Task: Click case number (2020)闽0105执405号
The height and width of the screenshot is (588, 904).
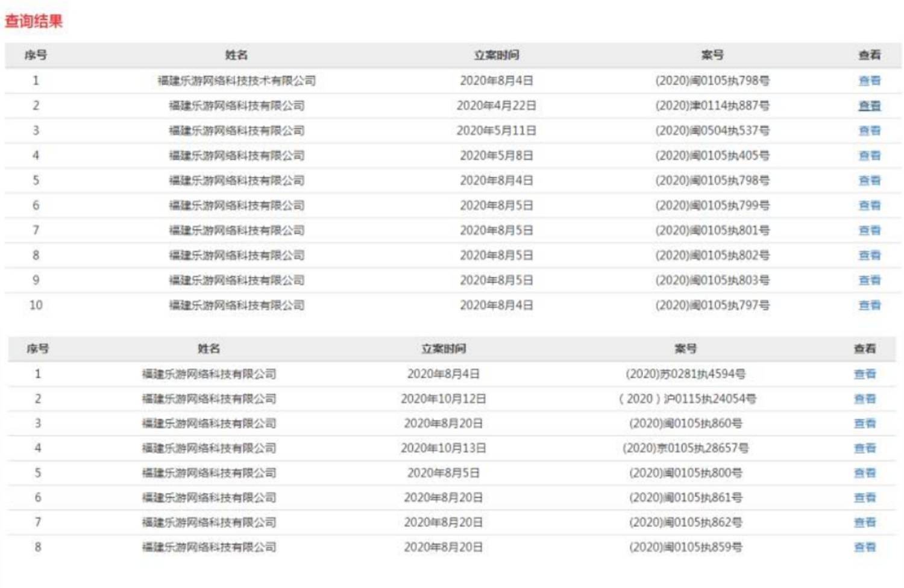Action: click(712, 155)
